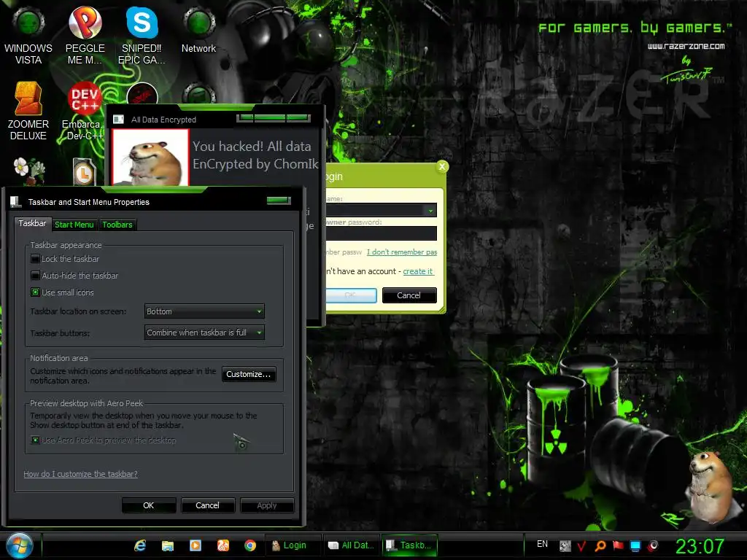Toggle Use Aero Peek to preview desktop
This screenshot has width=747, height=560.
coord(35,440)
